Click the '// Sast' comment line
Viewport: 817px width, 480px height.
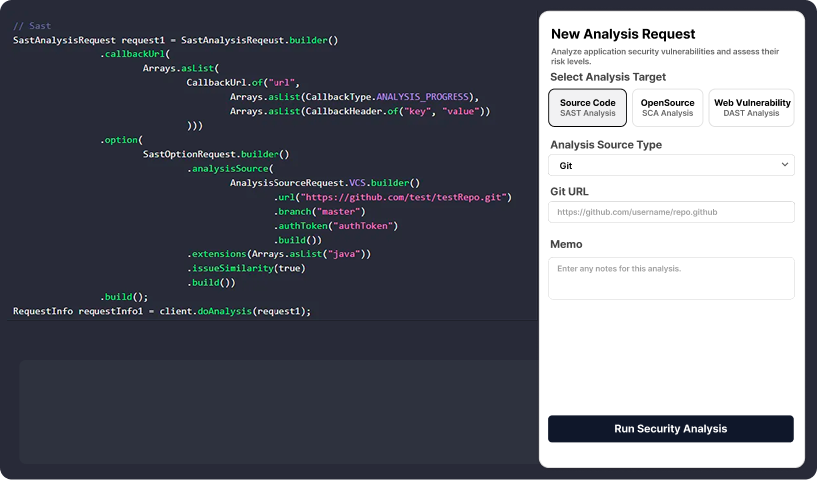[32, 26]
